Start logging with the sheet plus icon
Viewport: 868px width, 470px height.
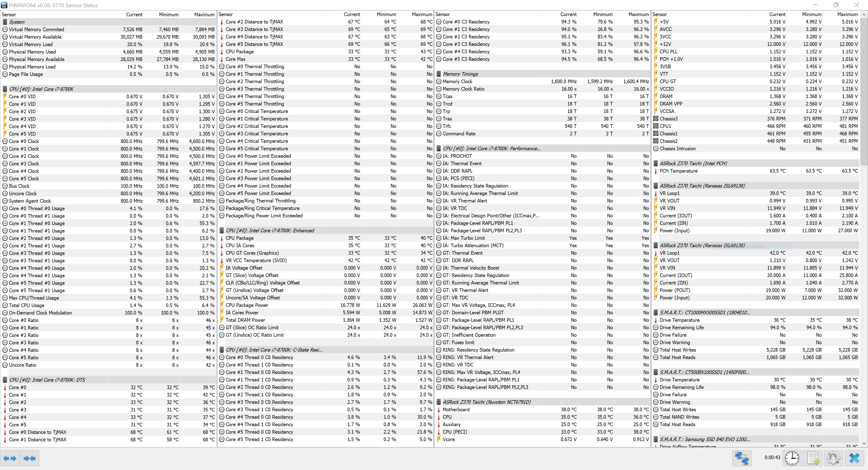tap(813, 458)
